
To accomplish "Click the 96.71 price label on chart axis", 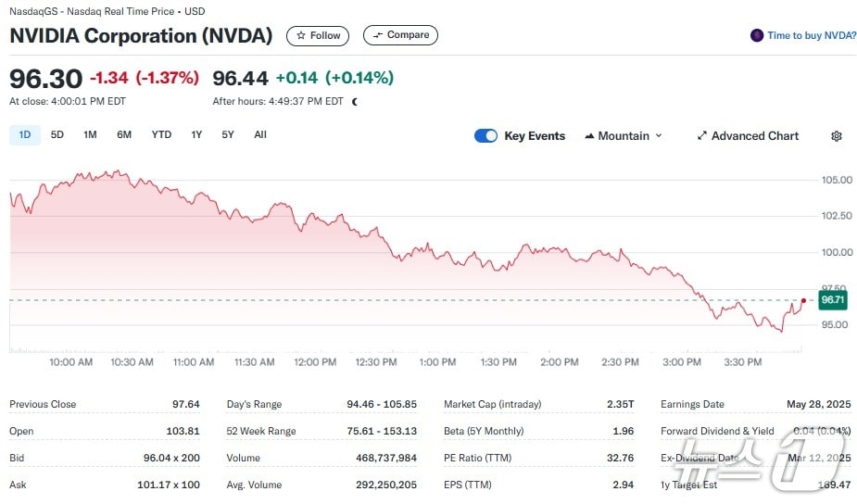I will coord(833,300).
